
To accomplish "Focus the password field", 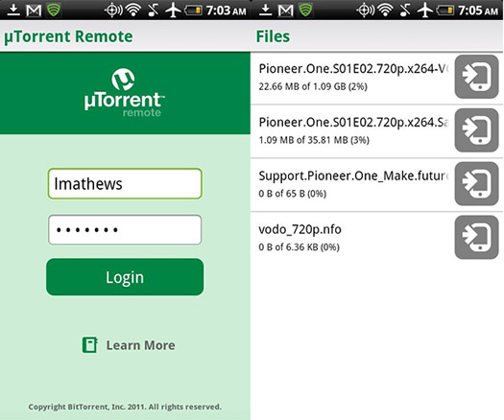I will (x=125, y=230).
